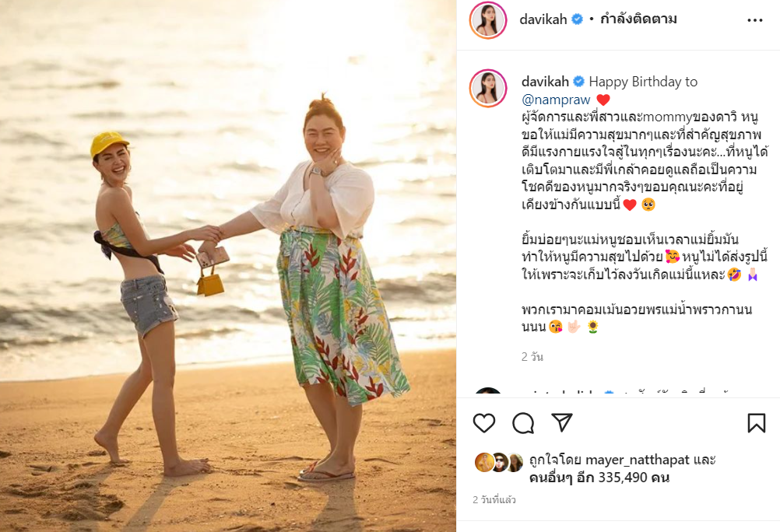This screenshot has height=532, width=780.
Task: Click the davikah username in header
Action: pos(543,19)
